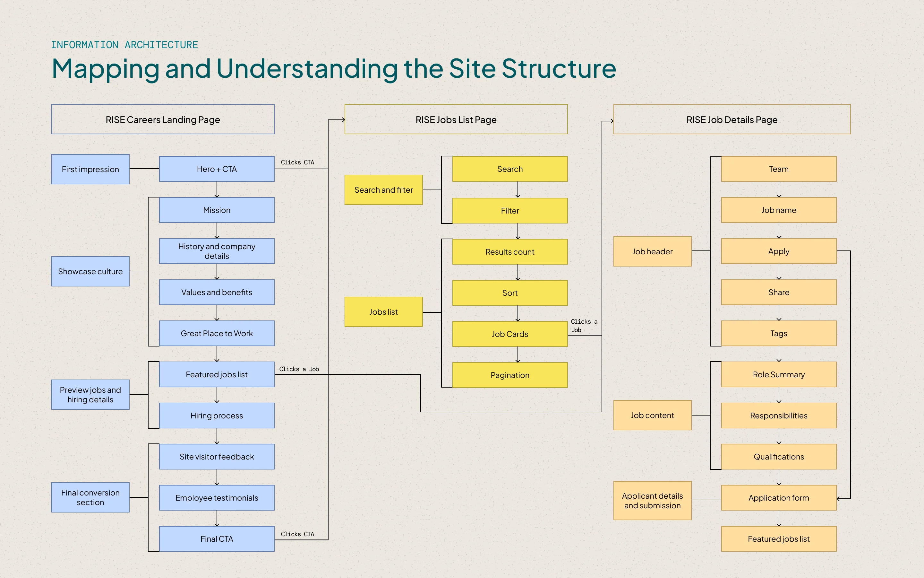Click the Application form box

[x=779, y=498]
